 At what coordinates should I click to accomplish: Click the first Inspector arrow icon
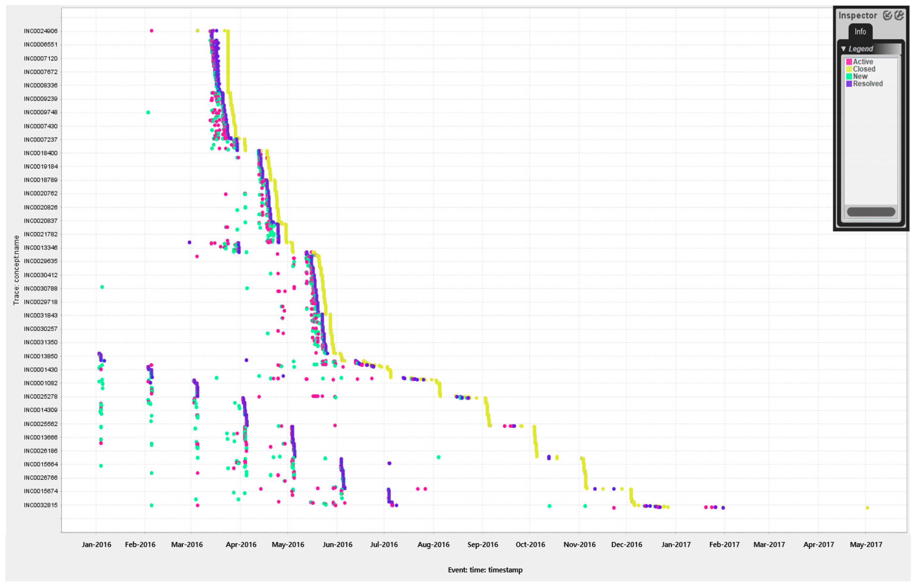pos(887,15)
